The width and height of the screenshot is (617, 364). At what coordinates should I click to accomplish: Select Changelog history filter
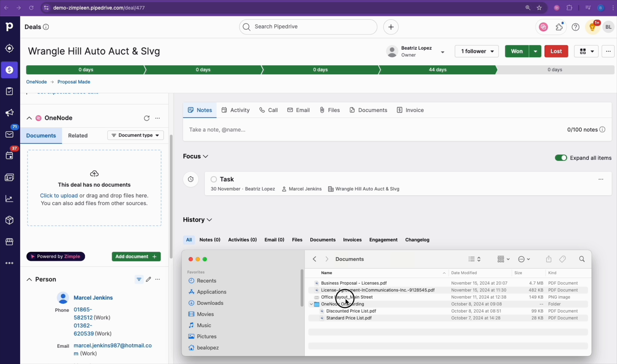tap(417, 240)
